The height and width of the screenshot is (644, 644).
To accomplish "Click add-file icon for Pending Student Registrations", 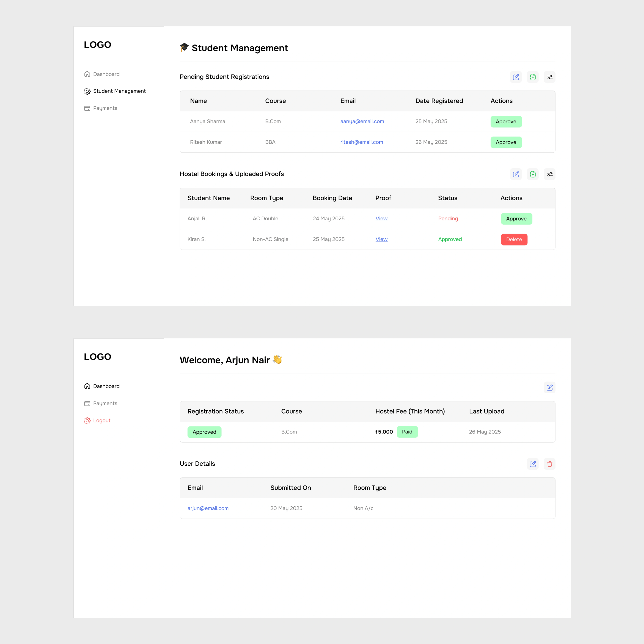I will coord(533,77).
